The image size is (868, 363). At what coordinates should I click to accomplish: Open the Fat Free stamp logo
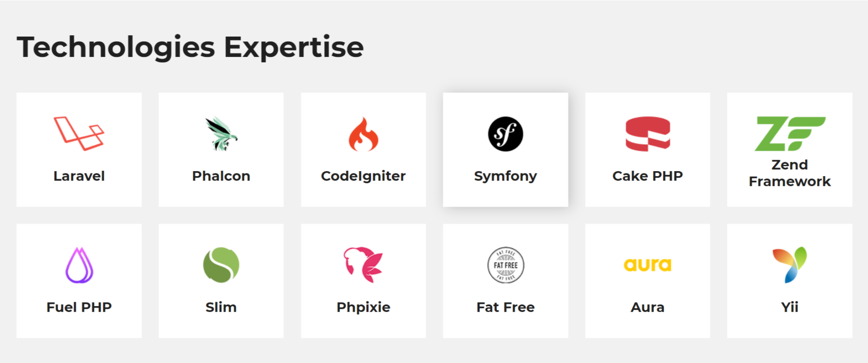[505, 265]
